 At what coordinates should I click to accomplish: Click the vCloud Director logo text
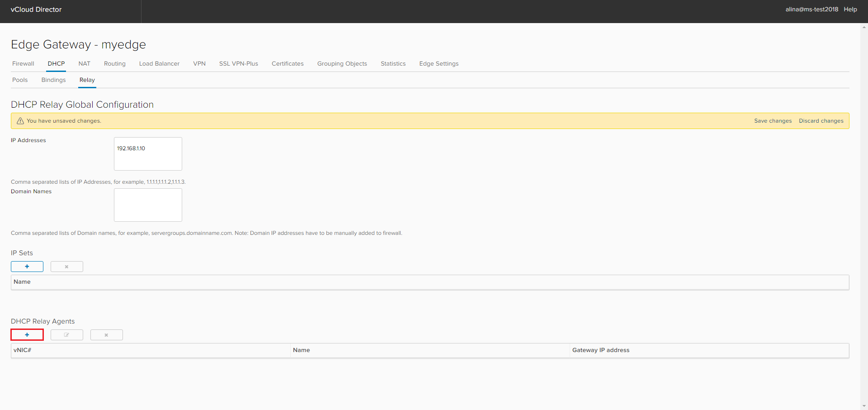coord(36,9)
